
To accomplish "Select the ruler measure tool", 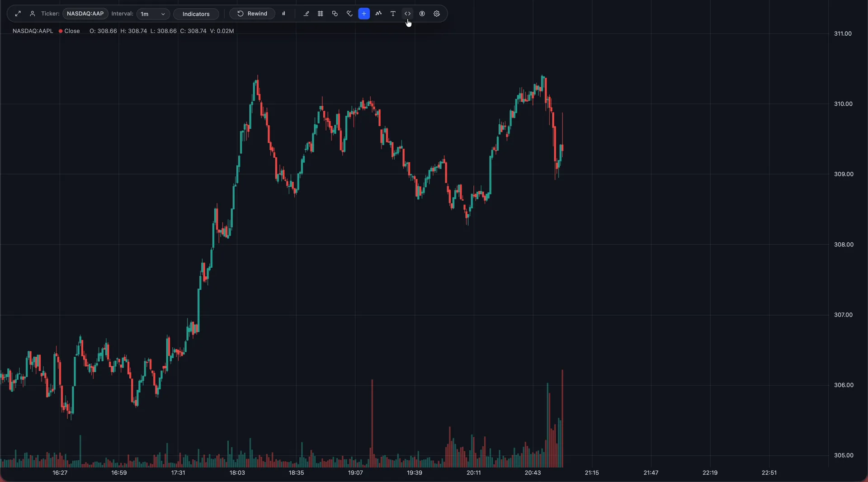I will [x=349, y=14].
